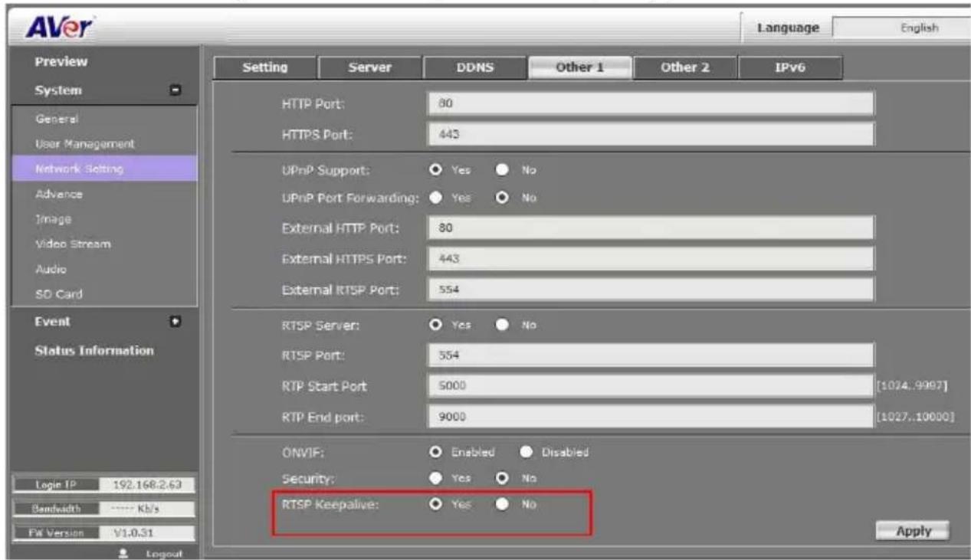Select No for RTSP Server
971x560 pixels.
click(x=503, y=325)
